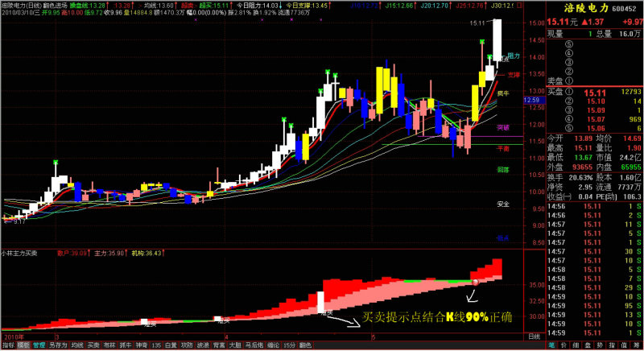644x351 pixels.
Task: Click the red circle signal marker in indicator panel
Action: 476,283
